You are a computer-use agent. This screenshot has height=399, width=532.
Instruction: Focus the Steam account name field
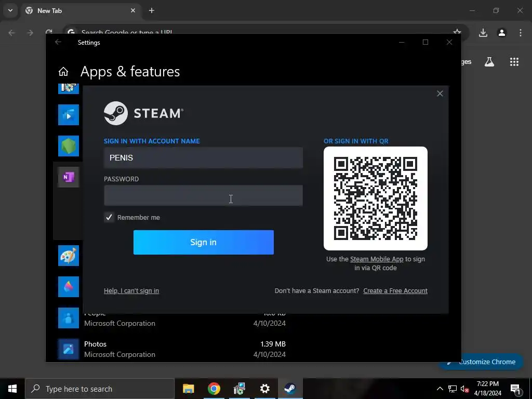(x=203, y=158)
